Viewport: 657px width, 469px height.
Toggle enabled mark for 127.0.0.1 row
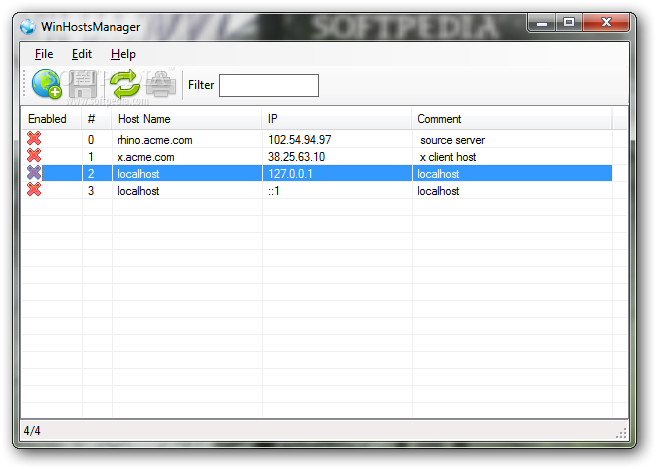tap(34, 173)
